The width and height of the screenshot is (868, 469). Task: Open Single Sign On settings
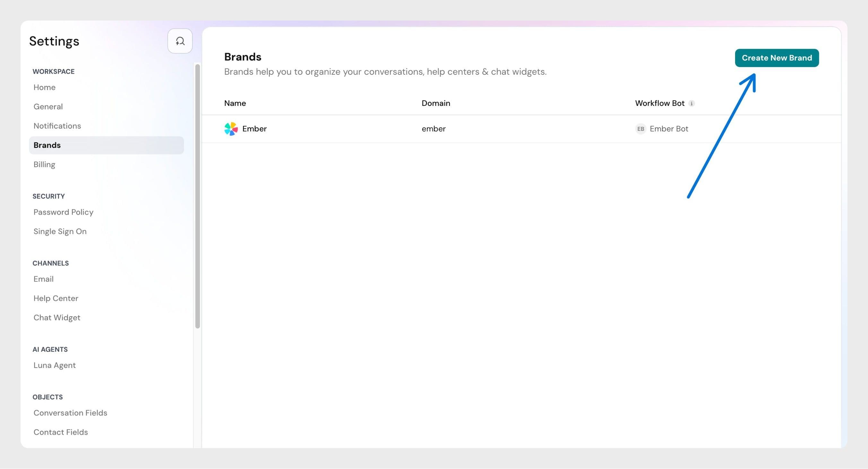[60, 231]
